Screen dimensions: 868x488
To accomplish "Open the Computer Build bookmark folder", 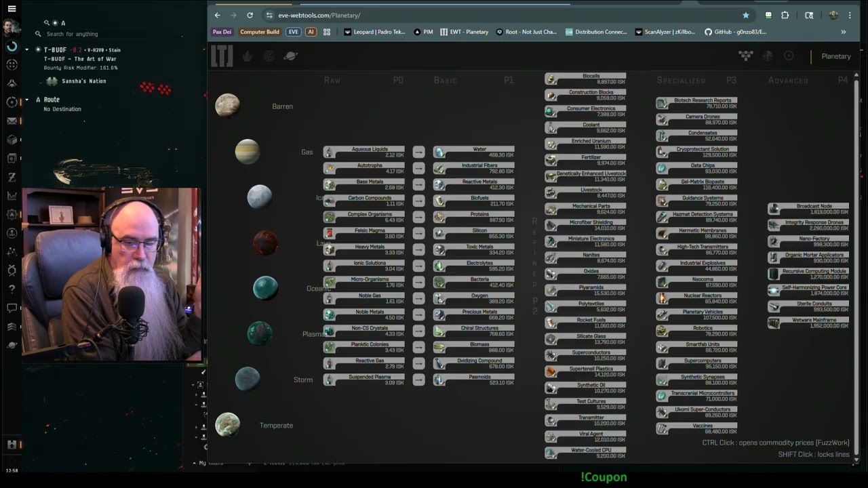I will click(x=260, y=32).
